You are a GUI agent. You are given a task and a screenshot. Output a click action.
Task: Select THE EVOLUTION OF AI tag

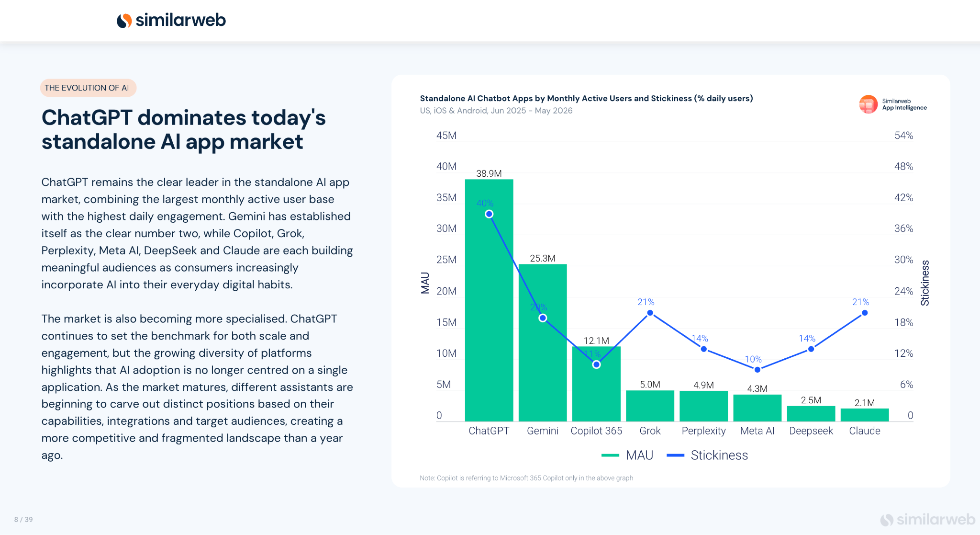pyautogui.click(x=88, y=88)
